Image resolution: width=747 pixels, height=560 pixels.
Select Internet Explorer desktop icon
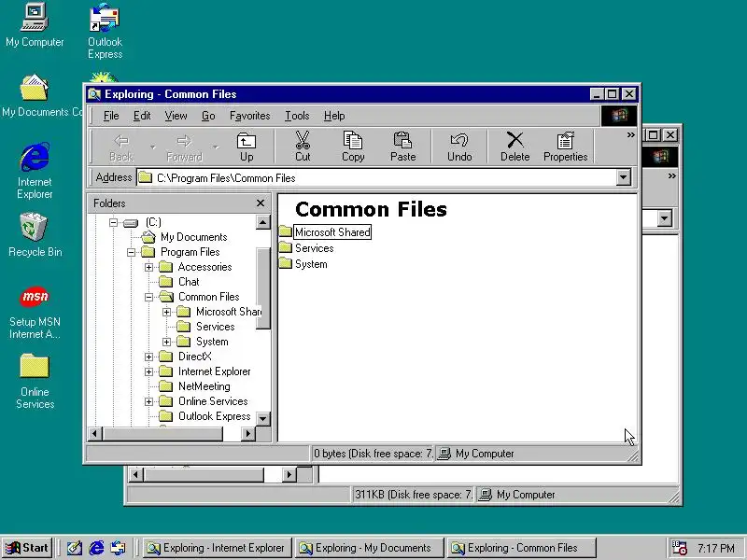click(35, 171)
